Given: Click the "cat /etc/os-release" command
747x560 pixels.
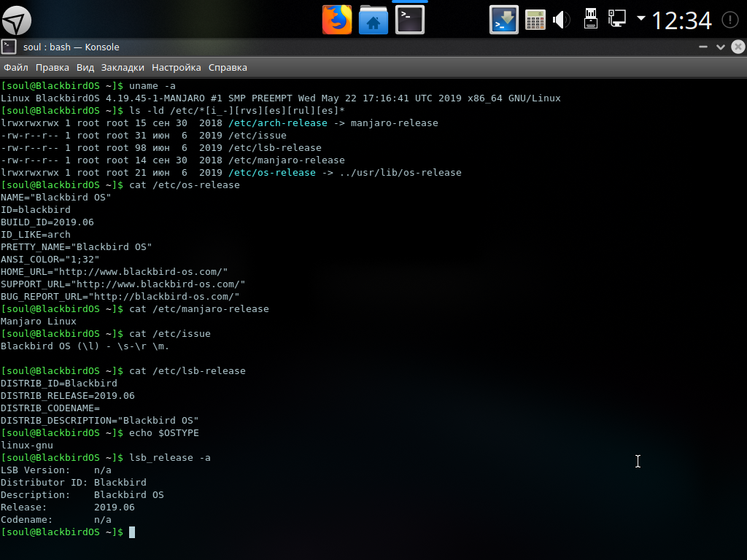Looking at the screenshot, I should tap(185, 184).
